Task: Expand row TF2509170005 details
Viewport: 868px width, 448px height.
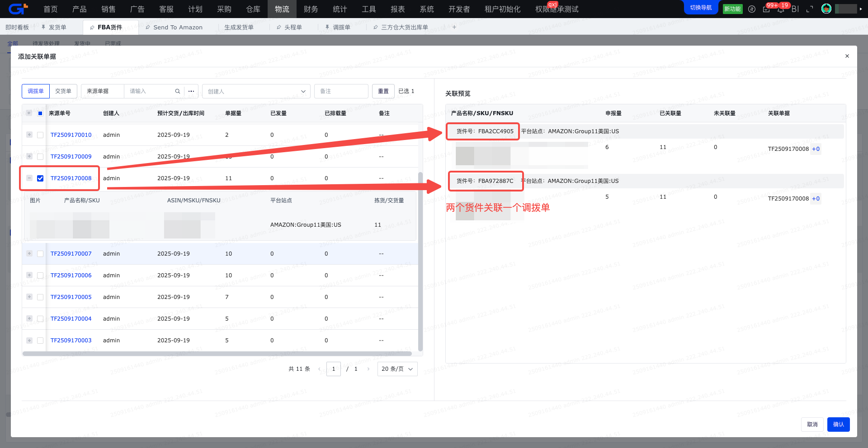Action: [29, 297]
